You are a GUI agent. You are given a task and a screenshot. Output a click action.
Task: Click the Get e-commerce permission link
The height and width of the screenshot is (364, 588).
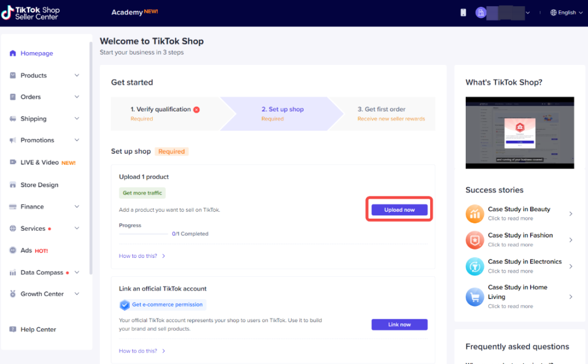pos(167,304)
